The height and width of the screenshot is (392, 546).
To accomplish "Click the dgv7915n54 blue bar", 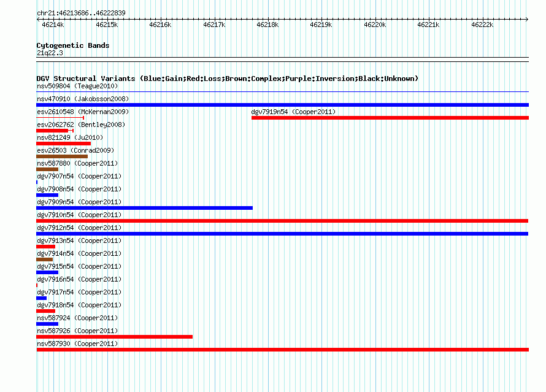I will pyautogui.click(x=47, y=272).
